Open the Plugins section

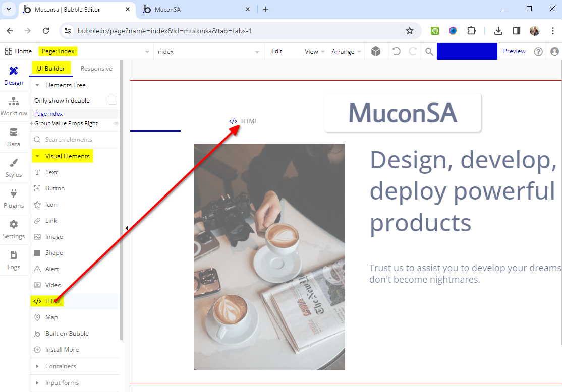[x=14, y=199]
